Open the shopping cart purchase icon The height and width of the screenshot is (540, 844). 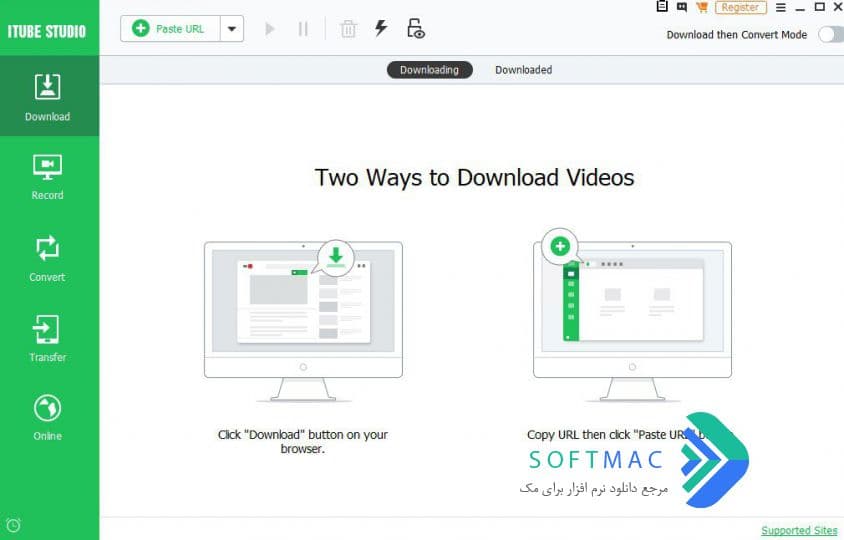click(x=701, y=7)
